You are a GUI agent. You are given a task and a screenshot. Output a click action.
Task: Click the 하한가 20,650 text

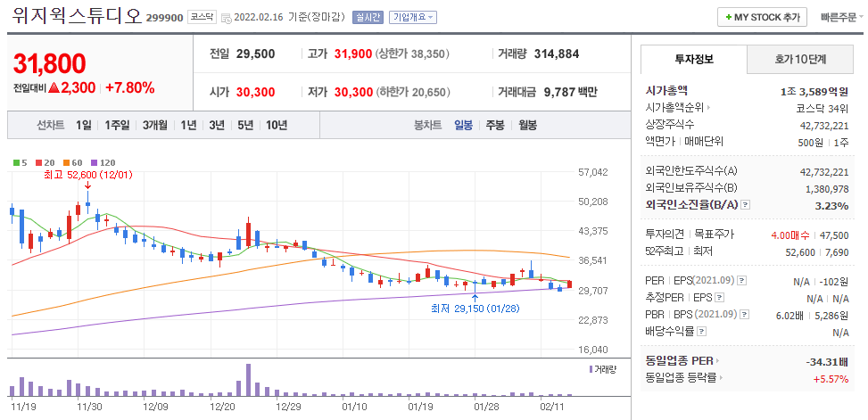[412, 92]
